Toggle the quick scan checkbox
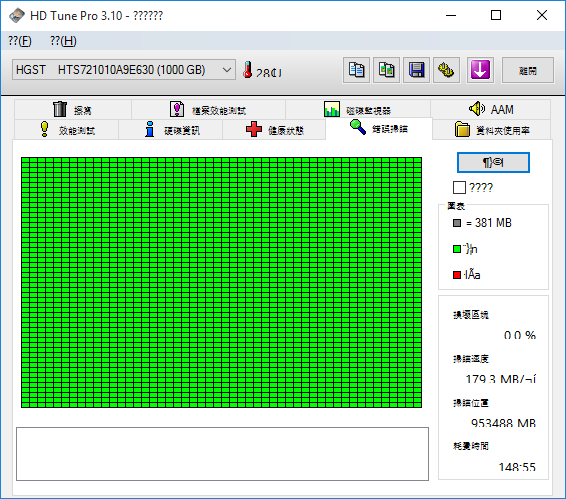566x499 pixels. [x=459, y=188]
